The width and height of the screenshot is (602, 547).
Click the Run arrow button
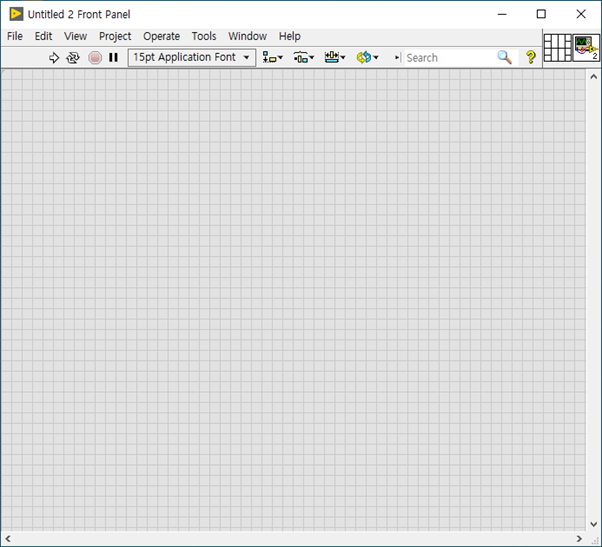(54, 58)
